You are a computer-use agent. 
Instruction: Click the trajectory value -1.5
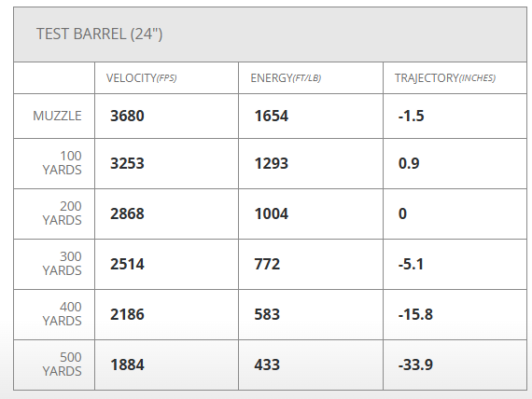pyautogui.click(x=412, y=116)
